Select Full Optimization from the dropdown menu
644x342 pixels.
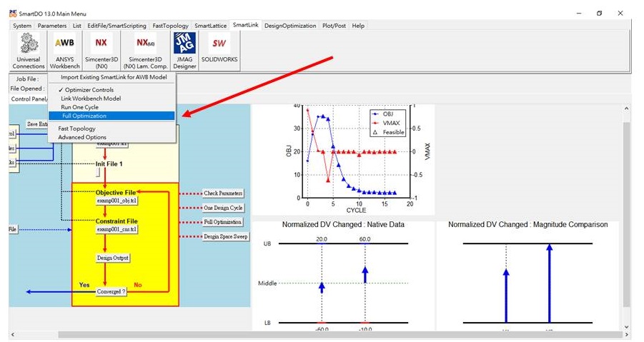[x=84, y=116]
